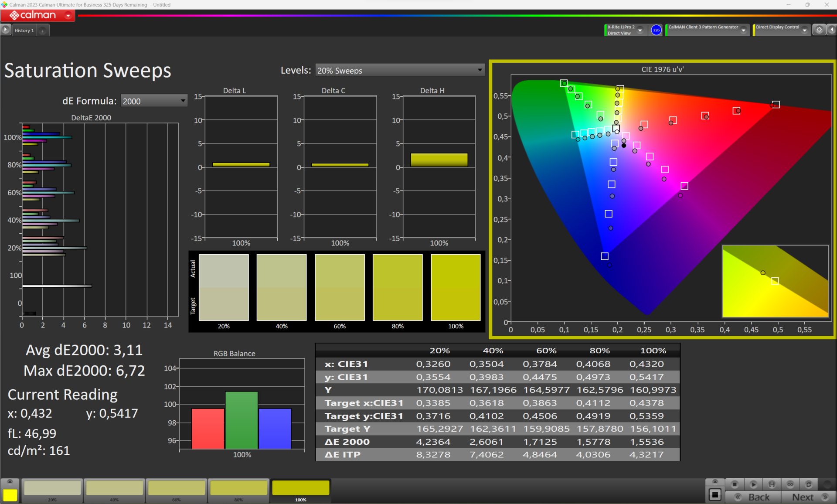This screenshot has width=837, height=504.
Task: Toggle the continuous infinity read icon
Action: pyautogui.click(x=790, y=484)
